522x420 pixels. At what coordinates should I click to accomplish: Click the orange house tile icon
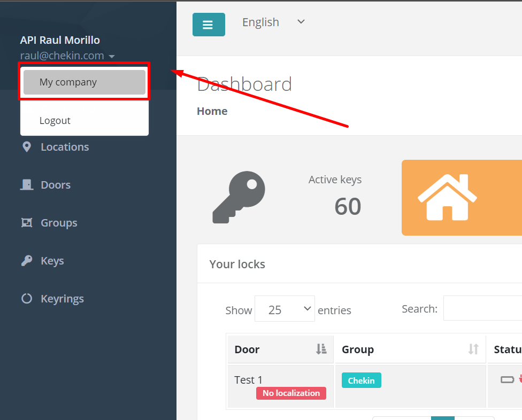tap(447, 197)
